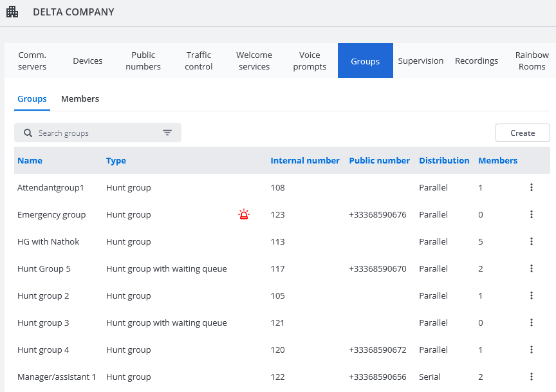This screenshot has height=392, width=556.
Task: Select the Hunt group 3 name
Action: point(43,323)
